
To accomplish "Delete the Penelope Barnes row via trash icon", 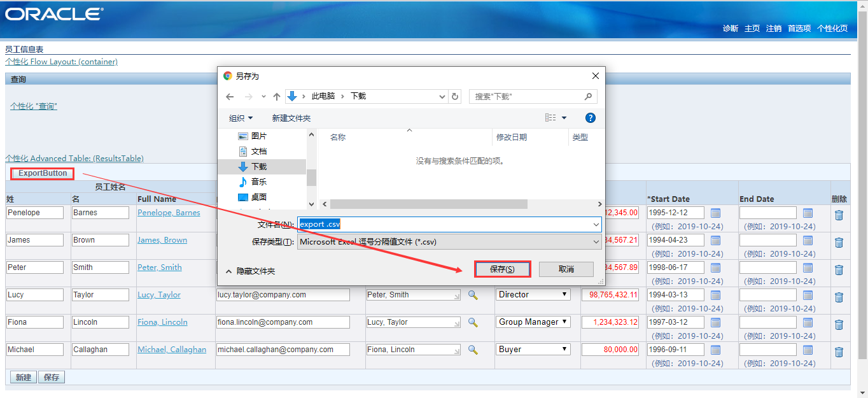I will click(x=839, y=215).
